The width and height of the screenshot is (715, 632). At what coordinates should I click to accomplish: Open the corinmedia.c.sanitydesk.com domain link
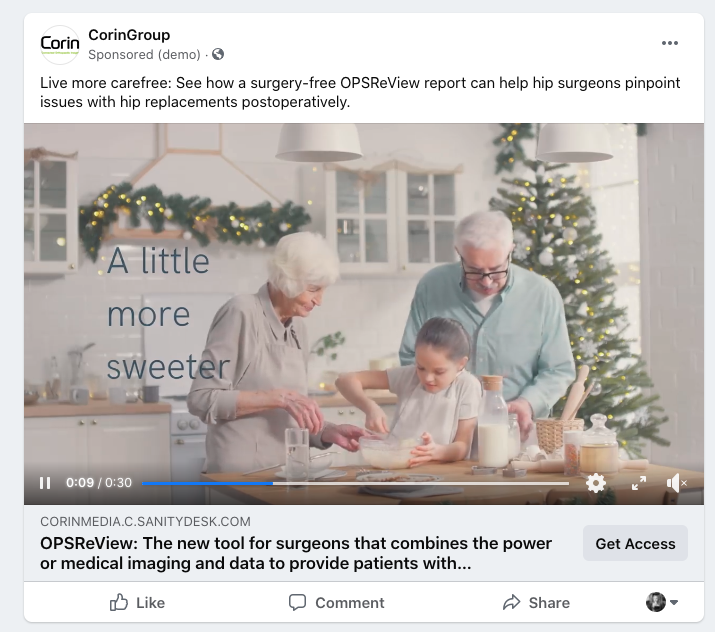(x=145, y=521)
